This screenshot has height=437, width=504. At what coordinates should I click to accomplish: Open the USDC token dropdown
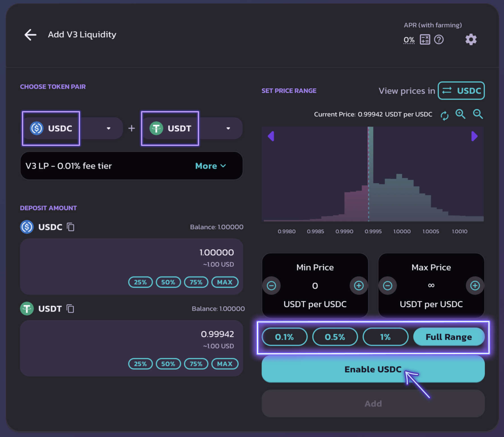click(108, 128)
